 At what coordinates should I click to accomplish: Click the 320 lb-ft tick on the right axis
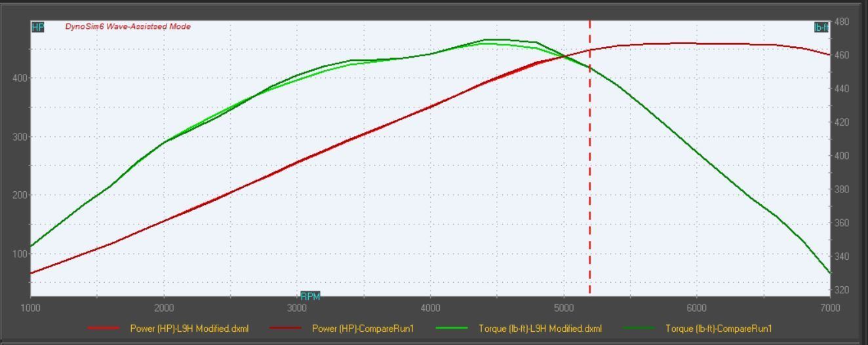842,290
